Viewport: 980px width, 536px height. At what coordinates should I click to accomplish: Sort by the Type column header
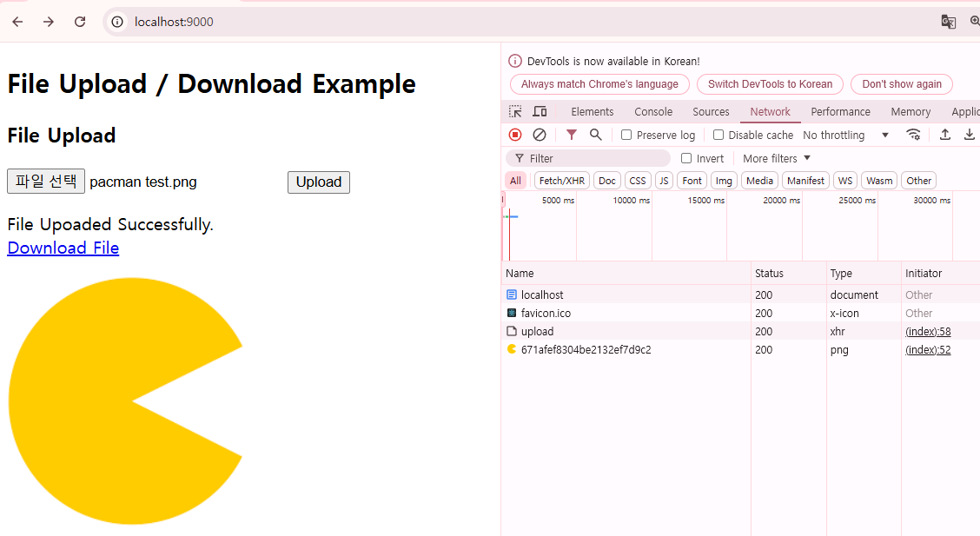click(864, 273)
